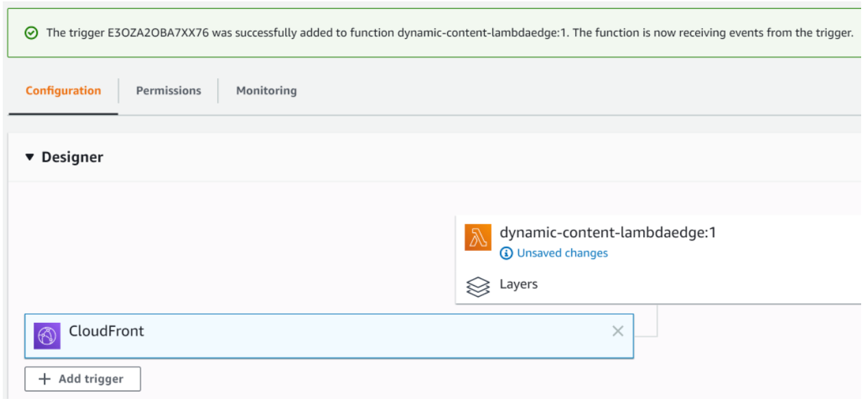Image resolution: width=868 pixels, height=414 pixels.
Task: Select the CloudFront trigger box label
Action: [x=106, y=331]
